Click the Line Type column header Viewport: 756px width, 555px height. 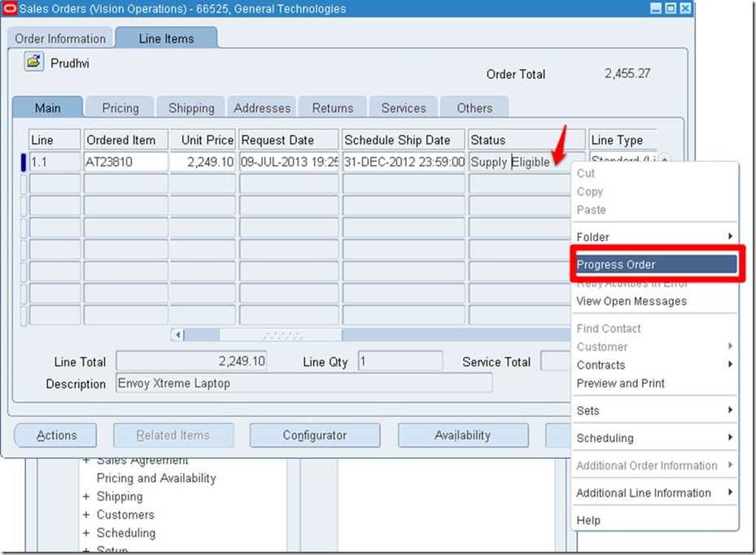tap(623, 140)
